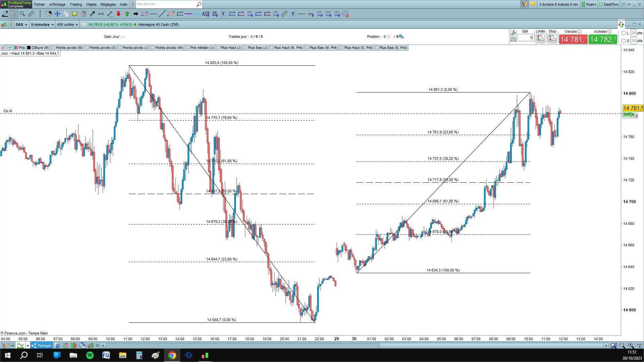Viewport: 644px width, 362px height.
Task: Open the 5 minutes timeframe dropdown
Action: click(x=42, y=24)
